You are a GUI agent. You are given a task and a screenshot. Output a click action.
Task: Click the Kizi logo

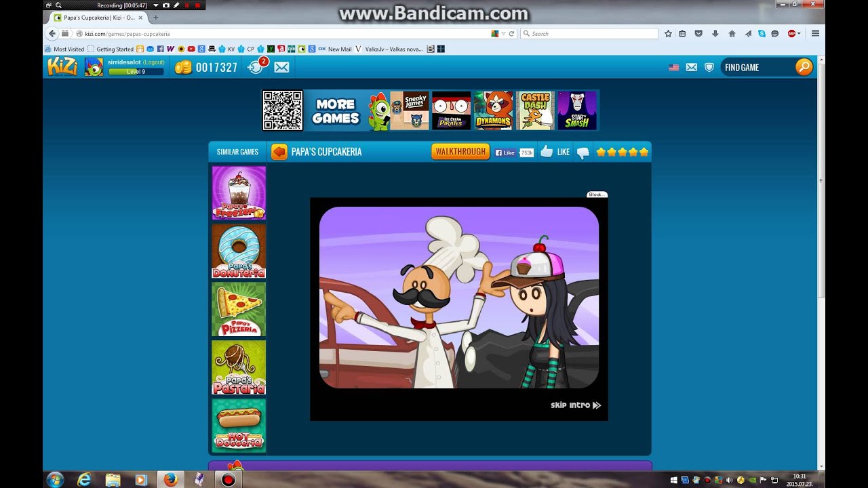62,66
